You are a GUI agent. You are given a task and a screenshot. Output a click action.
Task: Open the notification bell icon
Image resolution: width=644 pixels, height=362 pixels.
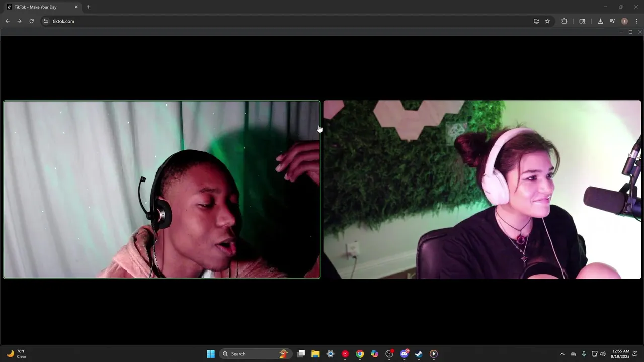pyautogui.click(x=635, y=354)
